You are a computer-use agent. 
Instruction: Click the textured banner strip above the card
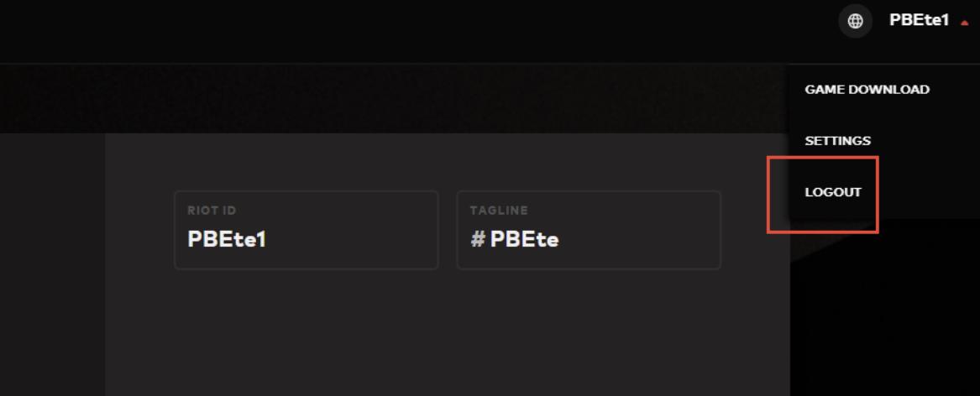[x=420, y=98]
